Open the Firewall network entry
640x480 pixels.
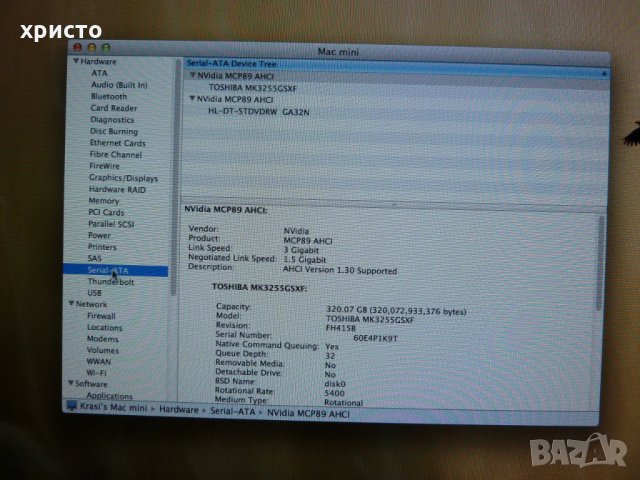point(101,316)
